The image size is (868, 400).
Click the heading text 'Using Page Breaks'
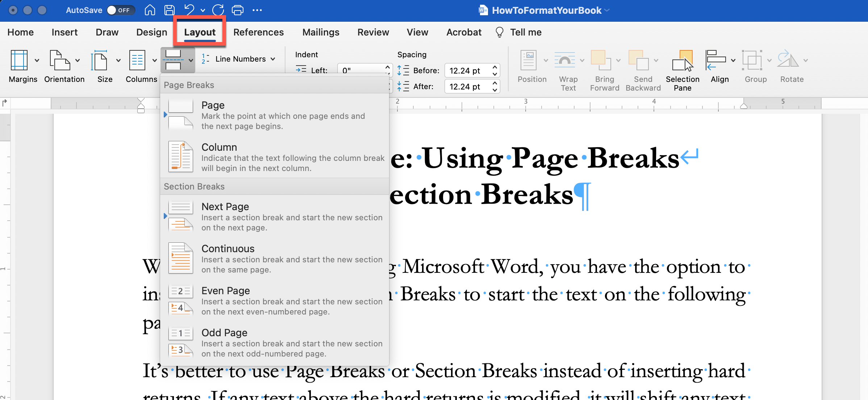point(551,159)
